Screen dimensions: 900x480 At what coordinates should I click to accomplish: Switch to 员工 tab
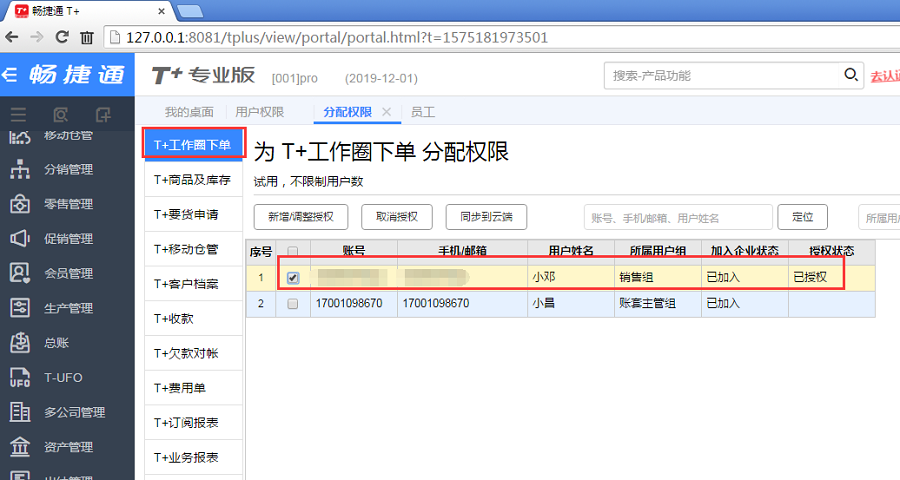[423, 112]
